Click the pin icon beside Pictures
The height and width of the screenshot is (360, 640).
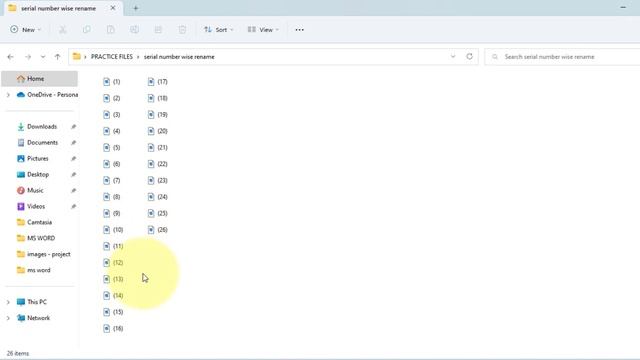pos(73,159)
